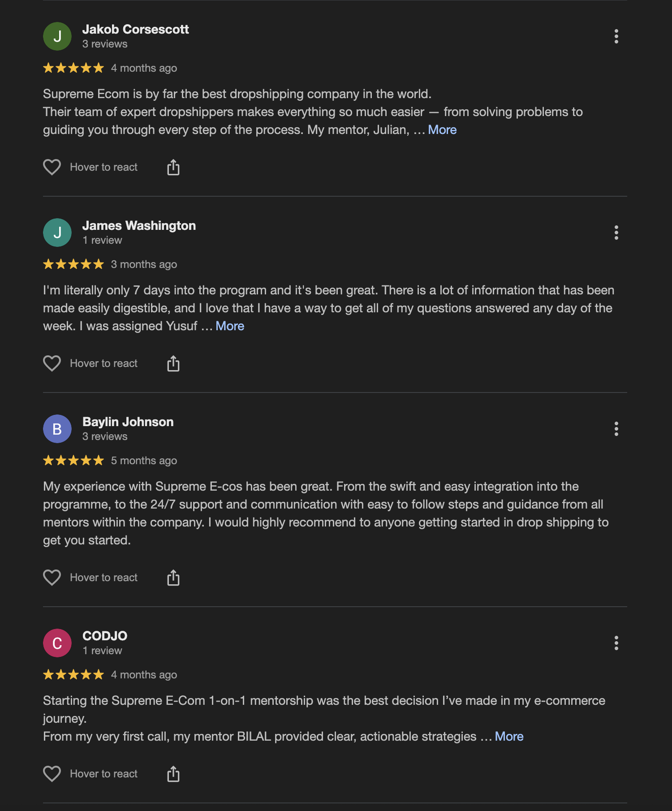Screen dimensions: 672x811
Task: Expand CODJO's review with the More link
Action: tap(509, 736)
